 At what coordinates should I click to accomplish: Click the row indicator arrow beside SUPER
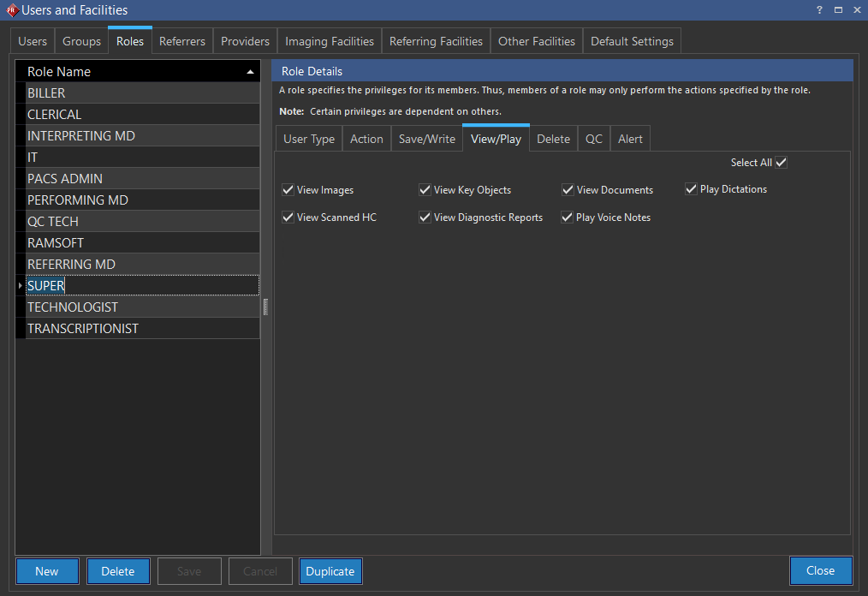[x=20, y=286]
